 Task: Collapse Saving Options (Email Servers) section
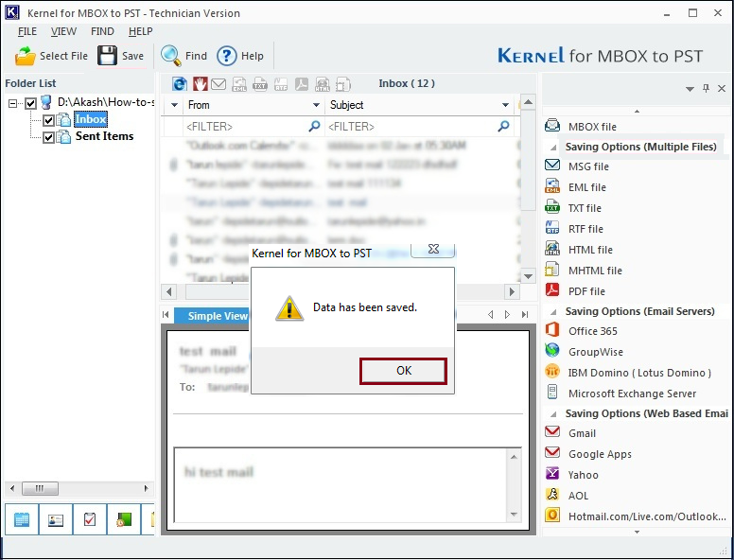(553, 312)
